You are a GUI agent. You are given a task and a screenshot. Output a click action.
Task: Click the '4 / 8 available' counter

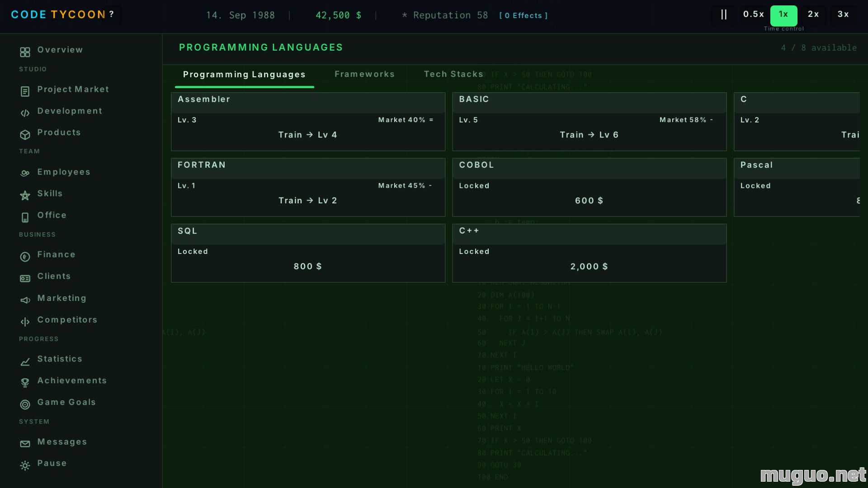(x=819, y=48)
